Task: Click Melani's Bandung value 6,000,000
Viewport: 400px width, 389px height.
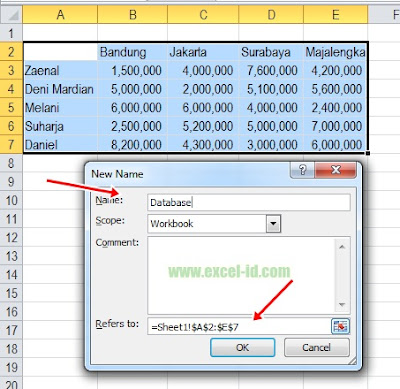Action: point(133,107)
